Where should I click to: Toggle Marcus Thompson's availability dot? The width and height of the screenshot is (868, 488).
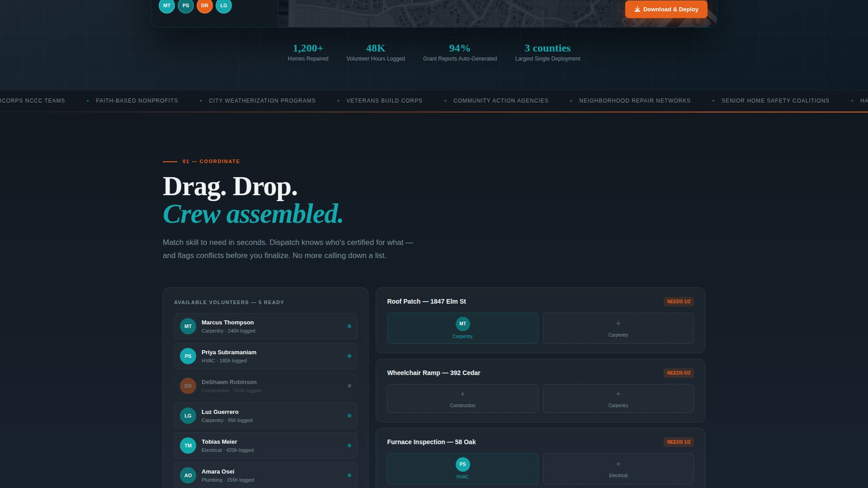tap(349, 326)
